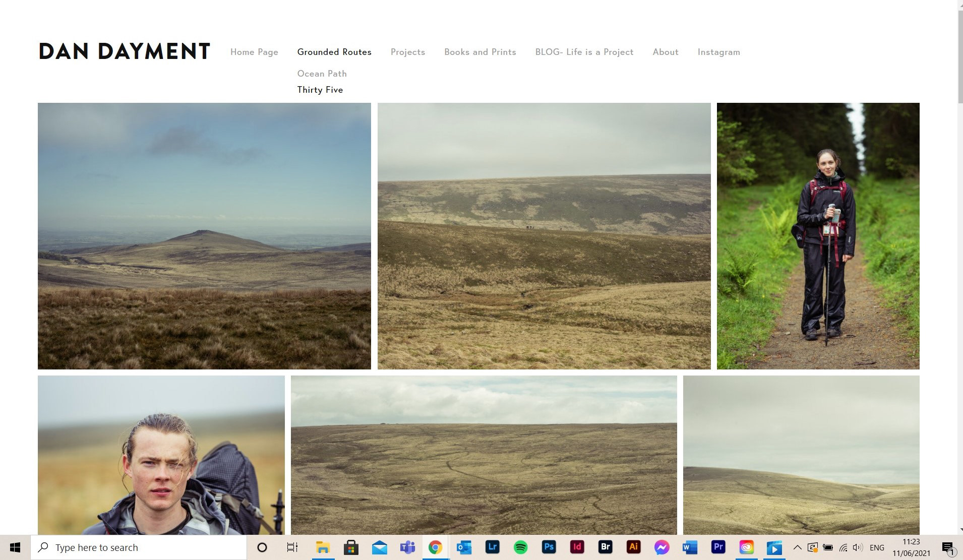
Task: Select Thirty Five submenu link
Action: click(320, 90)
